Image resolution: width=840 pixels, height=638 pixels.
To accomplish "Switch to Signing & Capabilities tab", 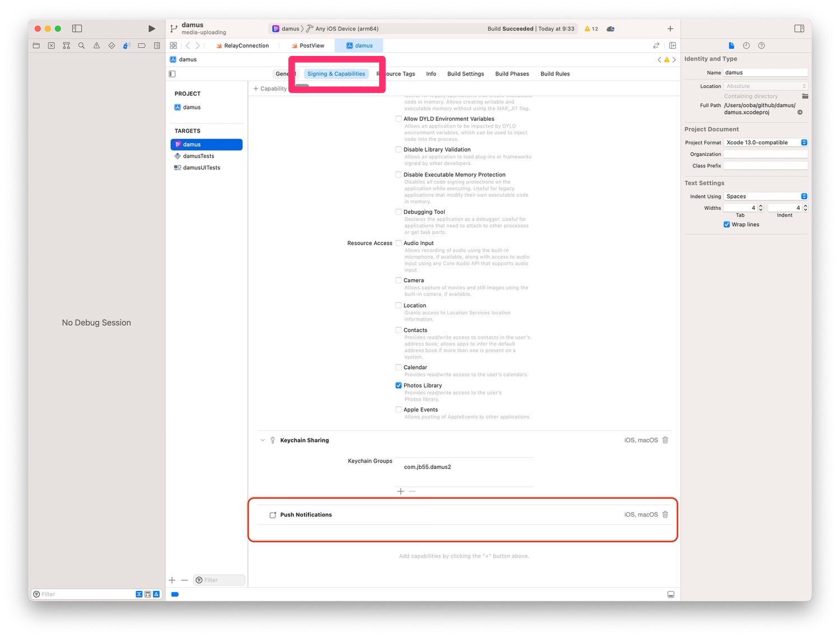I will pyautogui.click(x=336, y=74).
